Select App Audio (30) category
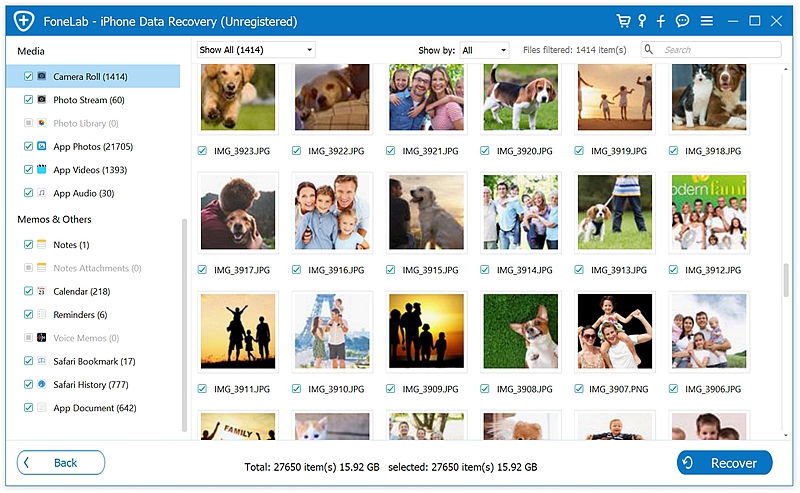 pyautogui.click(x=84, y=193)
